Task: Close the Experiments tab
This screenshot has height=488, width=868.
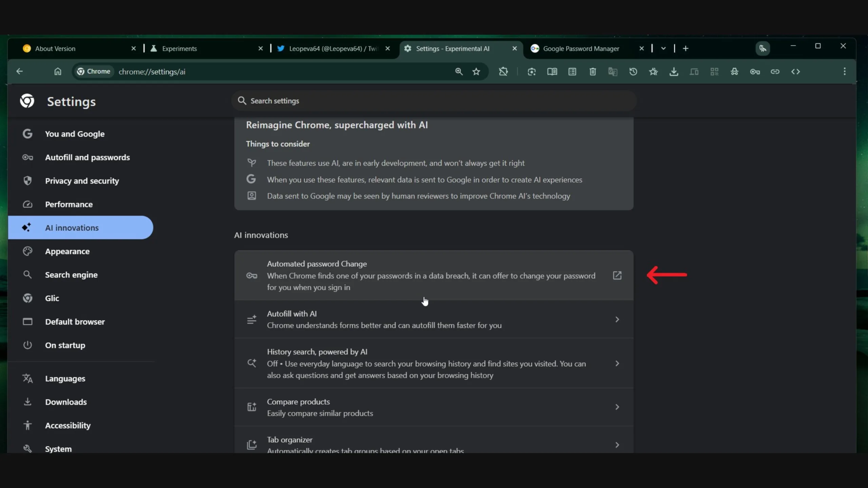Action: pos(260,48)
